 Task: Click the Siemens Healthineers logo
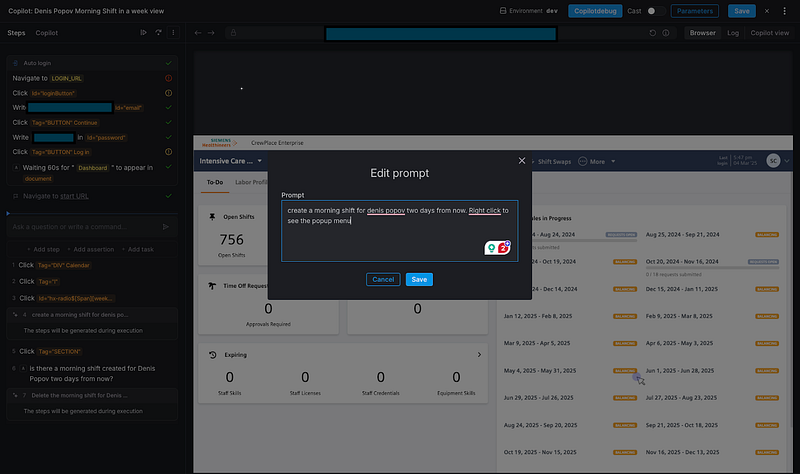click(219, 143)
